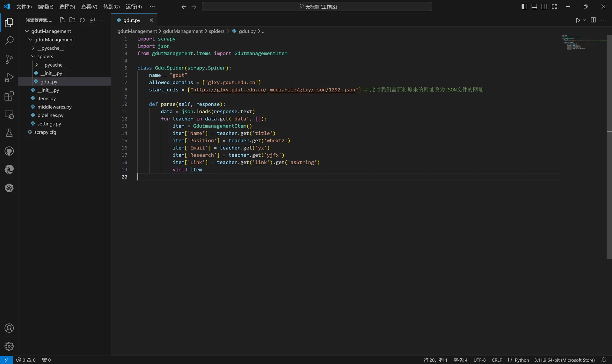Click the New File icon in explorer

62,20
